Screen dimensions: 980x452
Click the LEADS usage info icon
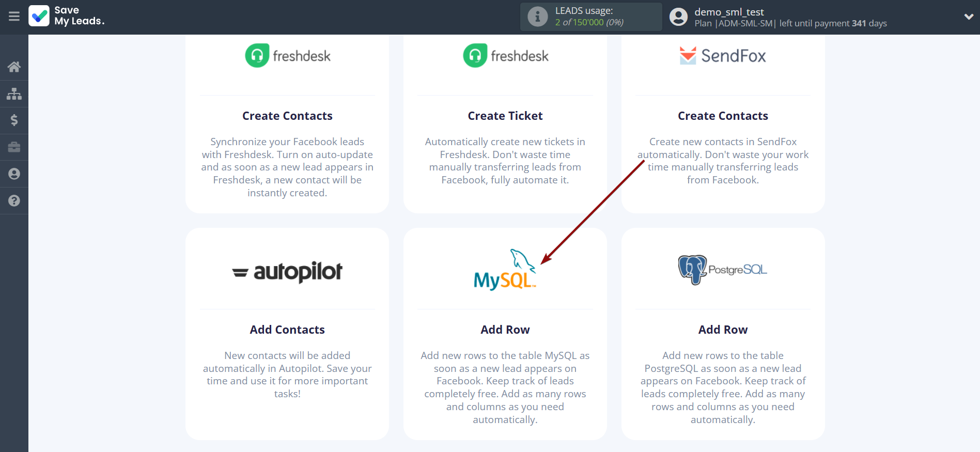[537, 17]
